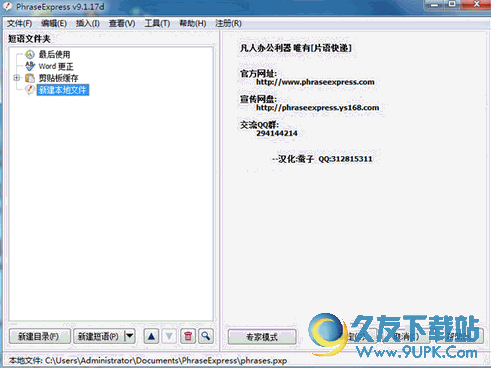The height and width of the screenshot is (368, 491).
Task: Select the 剪贴板缓存 folder
Action: 59,78
